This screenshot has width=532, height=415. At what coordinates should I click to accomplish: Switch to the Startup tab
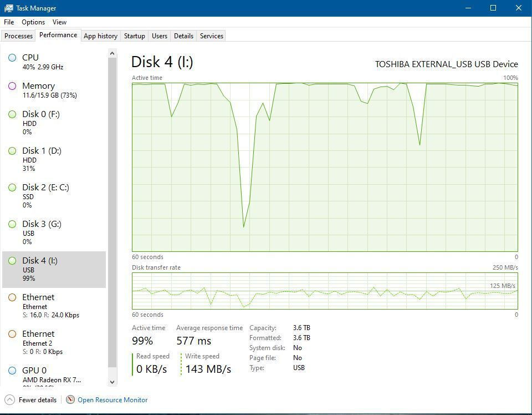point(134,36)
